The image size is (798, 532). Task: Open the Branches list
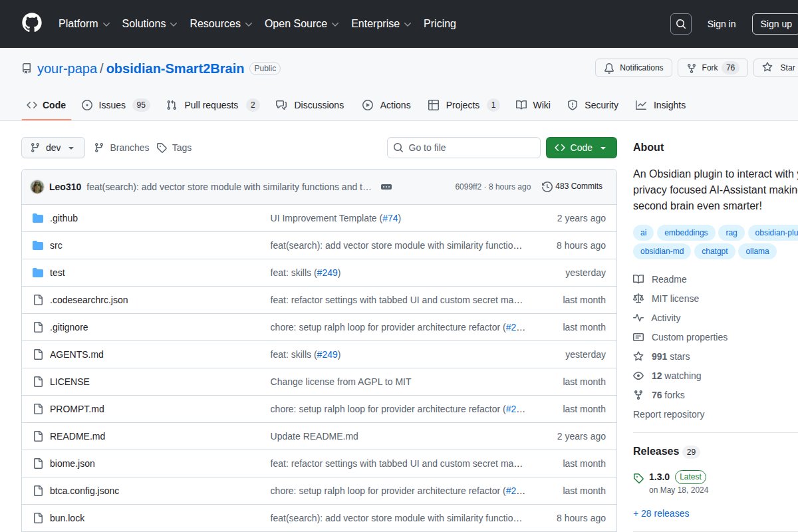122,148
